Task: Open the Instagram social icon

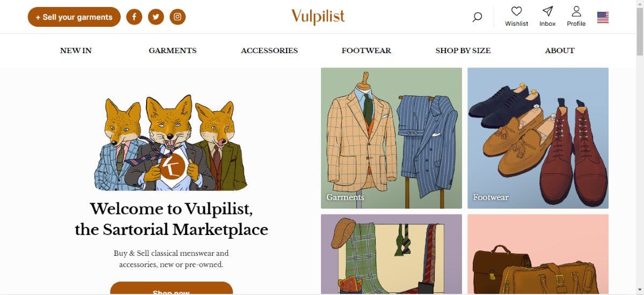Action: (178, 17)
